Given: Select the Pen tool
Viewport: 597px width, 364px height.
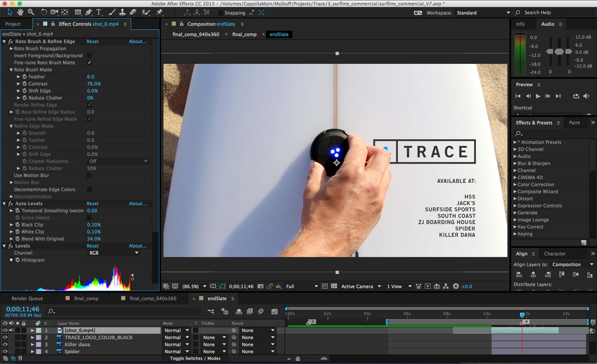Looking at the screenshot, I should click(x=89, y=12).
